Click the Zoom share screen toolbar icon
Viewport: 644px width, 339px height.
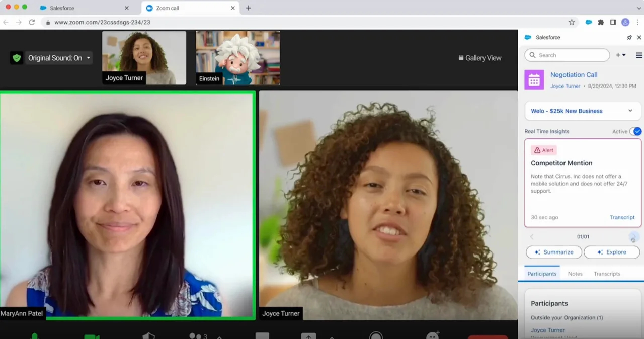308,335
